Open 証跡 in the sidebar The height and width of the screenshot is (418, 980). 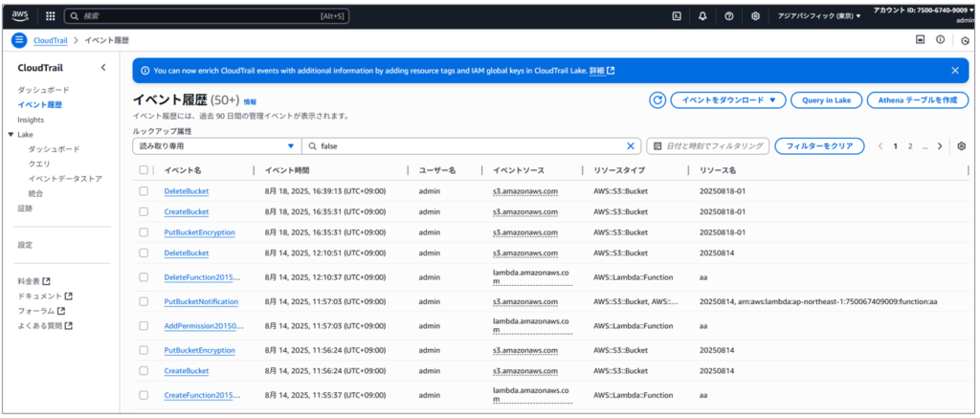pos(25,209)
